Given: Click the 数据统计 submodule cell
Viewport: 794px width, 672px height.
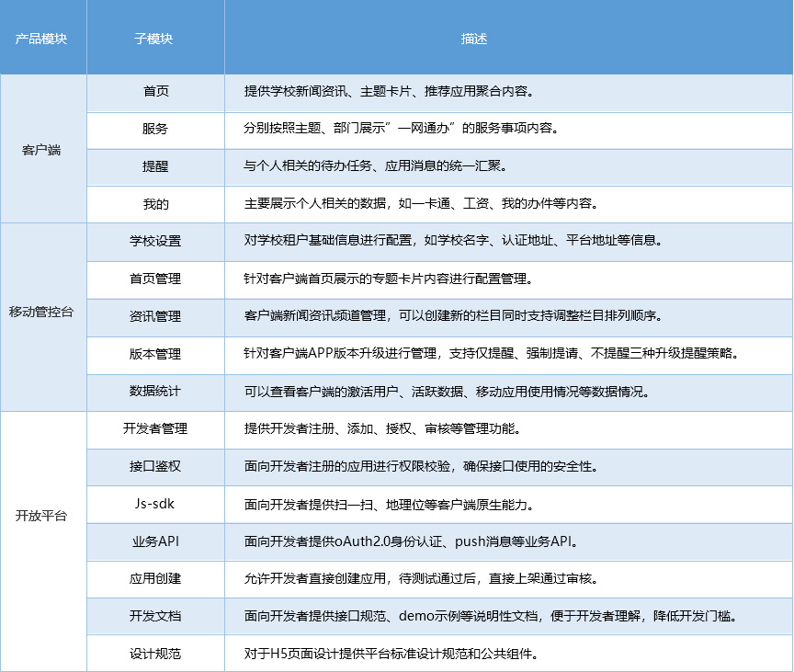Looking at the screenshot, I should click(155, 391).
